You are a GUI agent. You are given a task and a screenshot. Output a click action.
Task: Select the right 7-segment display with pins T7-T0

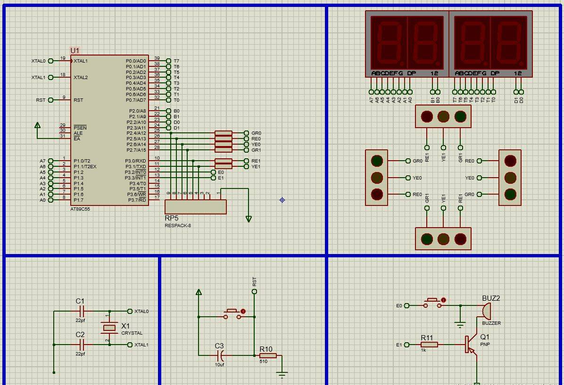(491, 44)
